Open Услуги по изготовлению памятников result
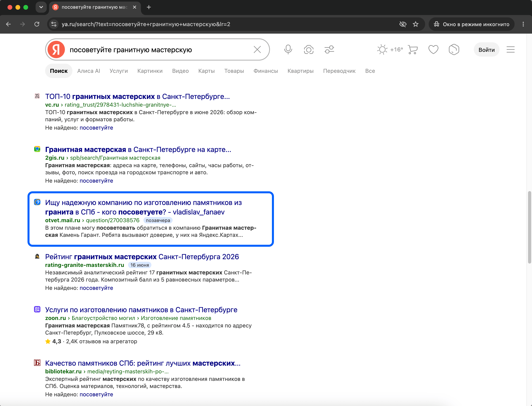The width and height of the screenshot is (532, 406). pos(141,310)
